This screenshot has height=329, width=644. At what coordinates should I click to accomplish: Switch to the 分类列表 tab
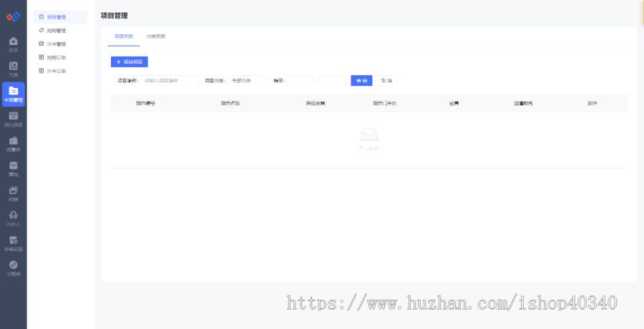tap(156, 36)
